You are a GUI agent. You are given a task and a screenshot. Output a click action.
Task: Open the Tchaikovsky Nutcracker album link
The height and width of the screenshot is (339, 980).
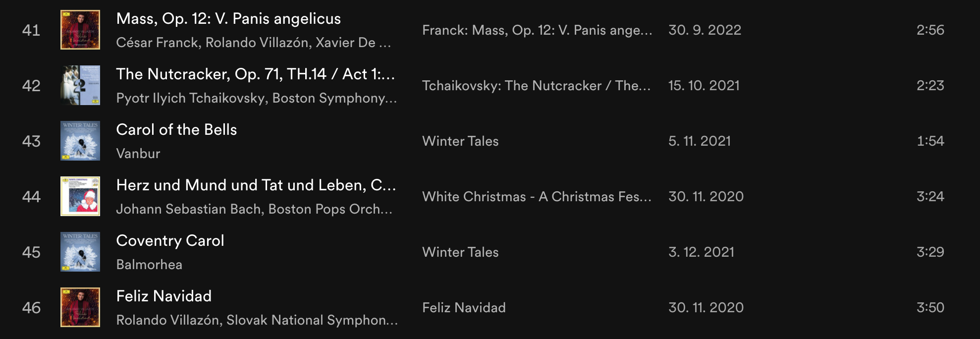pos(536,86)
